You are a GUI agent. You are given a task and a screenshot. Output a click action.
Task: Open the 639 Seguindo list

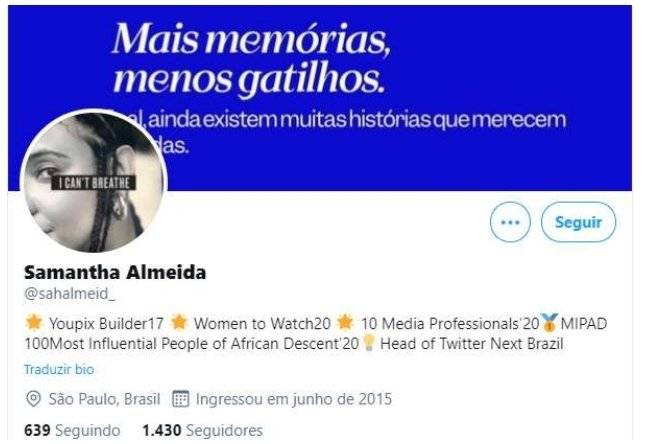point(72,430)
